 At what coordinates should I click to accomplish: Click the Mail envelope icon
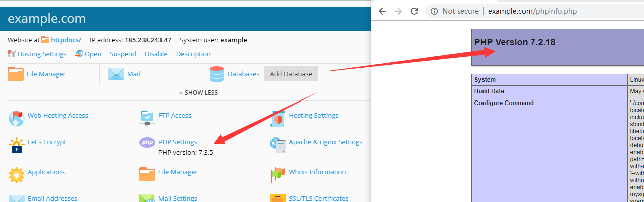tap(116, 74)
